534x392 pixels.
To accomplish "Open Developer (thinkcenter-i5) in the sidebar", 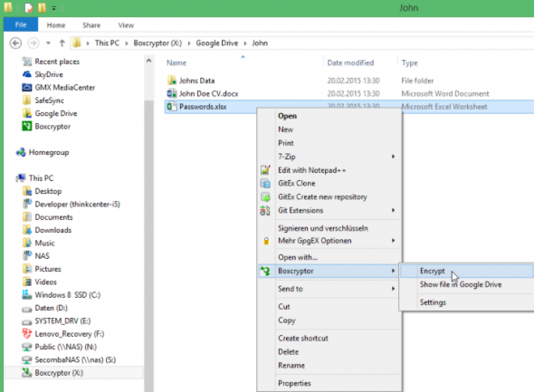I will [x=77, y=204].
